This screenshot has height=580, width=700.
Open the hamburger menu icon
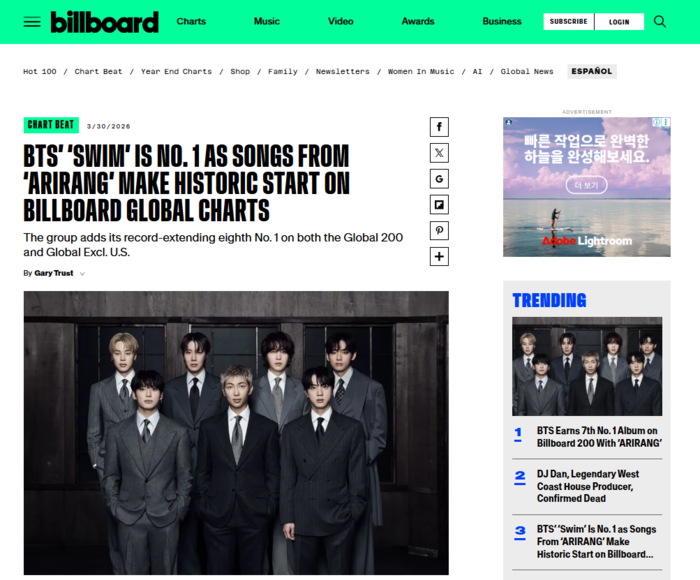32,21
